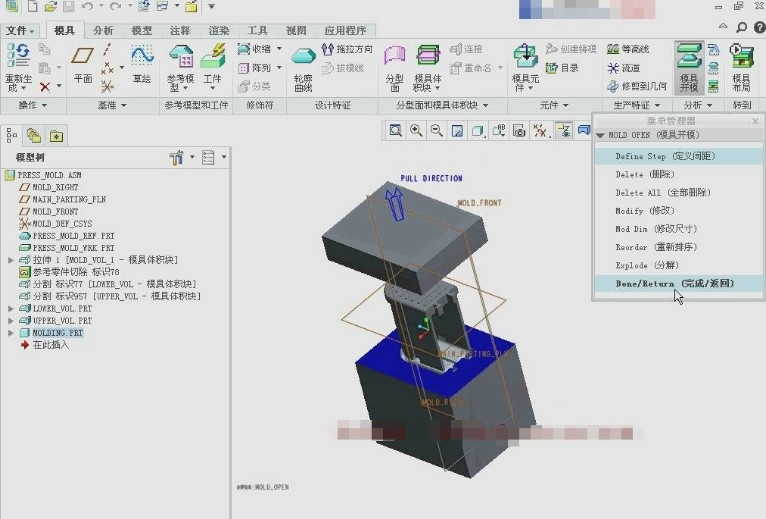Click the datum axis icon
The height and width of the screenshot is (519, 766).
(x=107, y=49)
